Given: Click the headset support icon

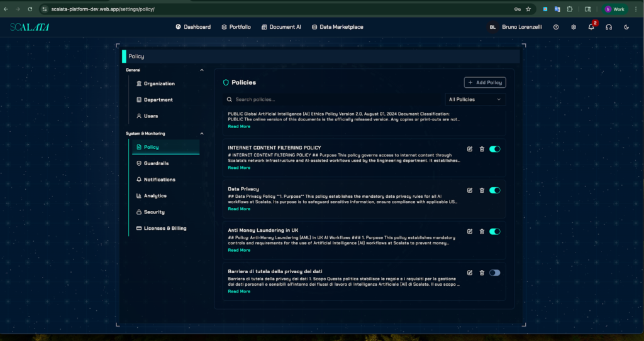Looking at the screenshot, I should [609, 27].
